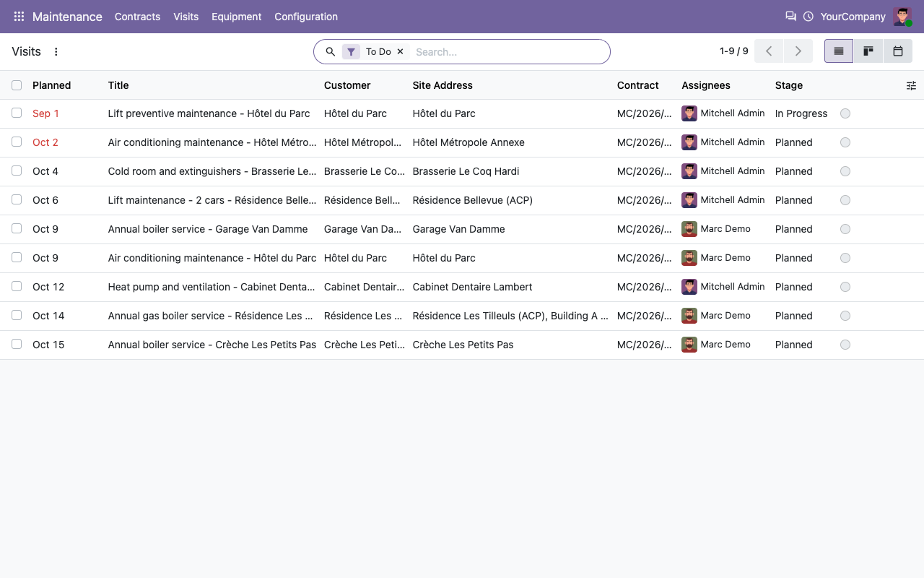Focus the Search input field

(509, 52)
